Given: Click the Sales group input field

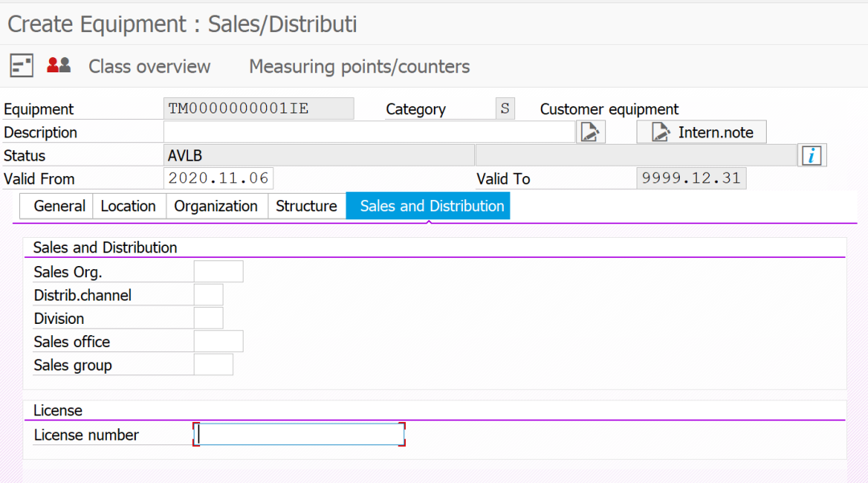Looking at the screenshot, I should [213, 365].
